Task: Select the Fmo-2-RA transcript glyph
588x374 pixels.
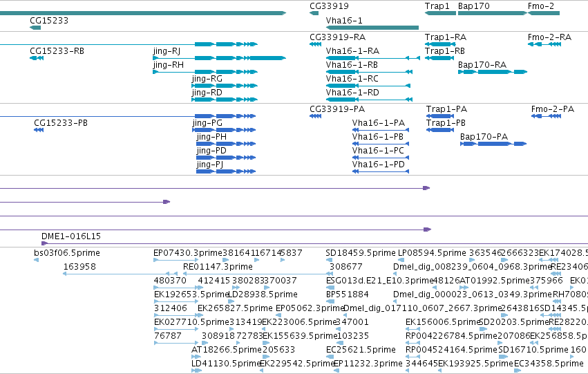Action: 544,44
